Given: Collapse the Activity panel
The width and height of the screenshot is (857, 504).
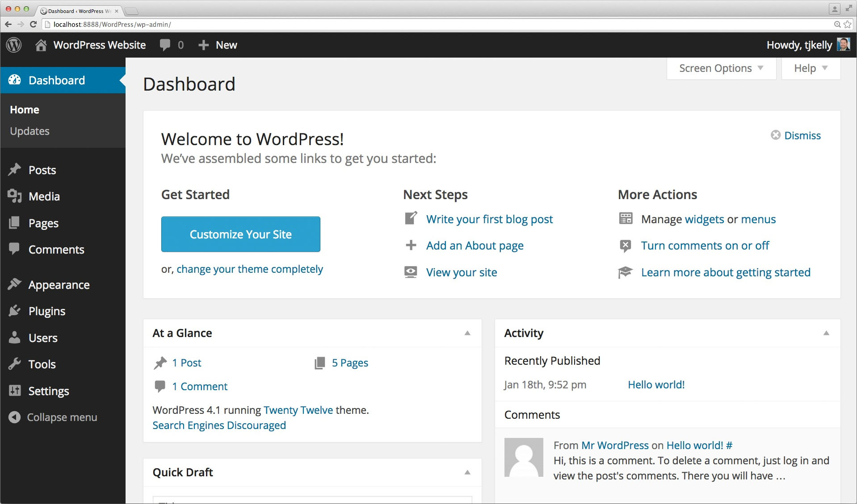Looking at the screenshot, I should 826,333.
